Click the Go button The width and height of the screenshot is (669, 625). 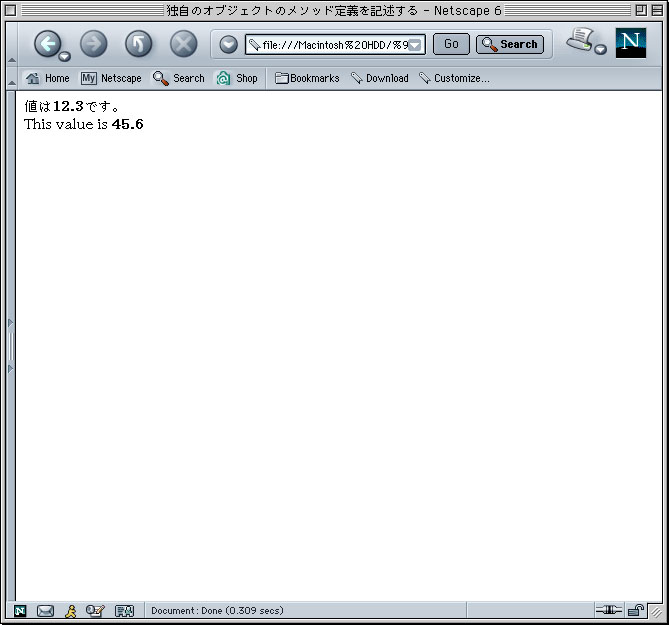[451, 44]
